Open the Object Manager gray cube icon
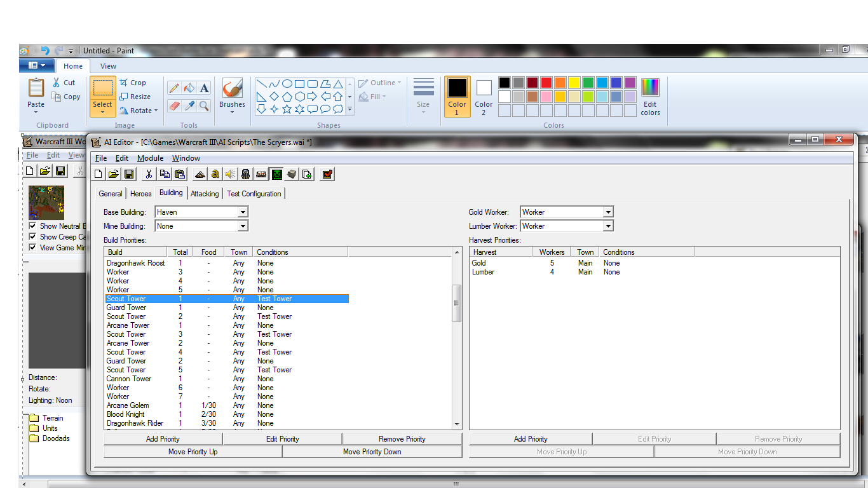 (292, 174)
